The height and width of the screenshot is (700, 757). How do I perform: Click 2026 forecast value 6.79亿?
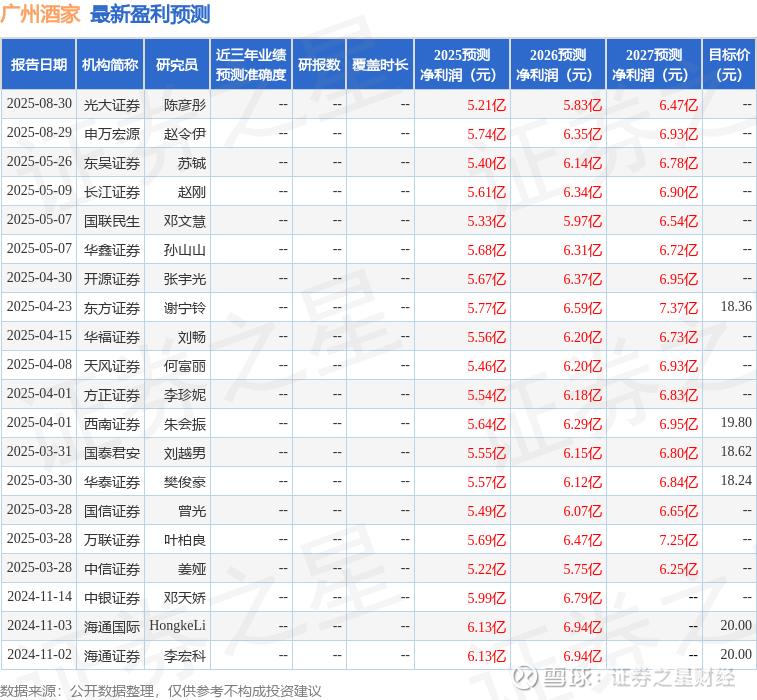[x=582, y=598]
